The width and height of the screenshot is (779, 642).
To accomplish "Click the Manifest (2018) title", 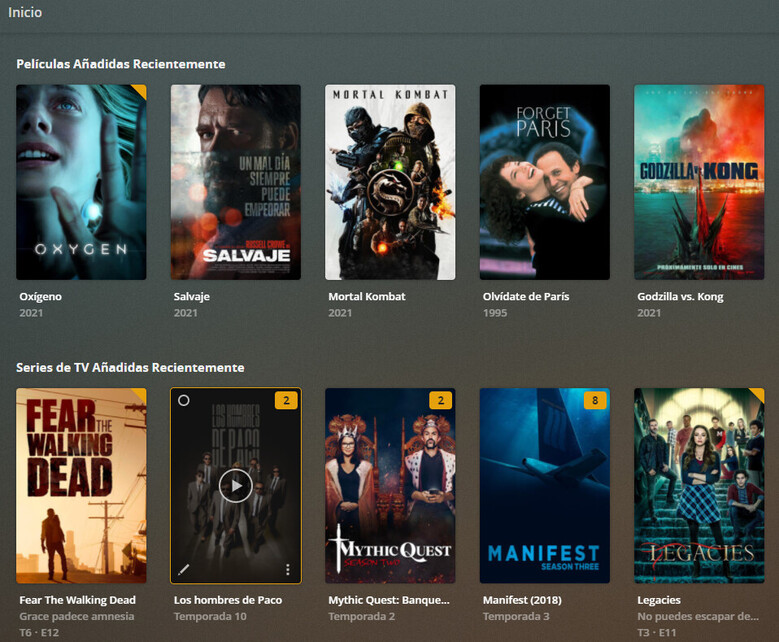I will [522, 600].
